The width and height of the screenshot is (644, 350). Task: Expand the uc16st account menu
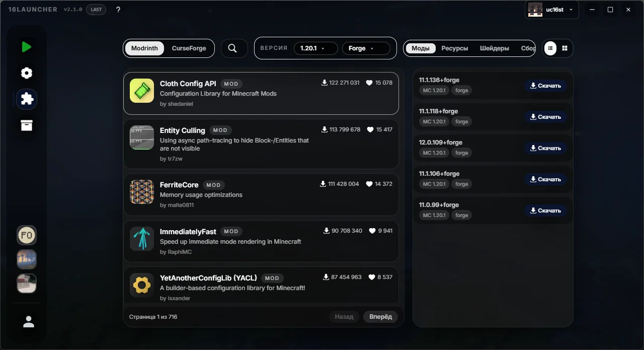[552, 10]
